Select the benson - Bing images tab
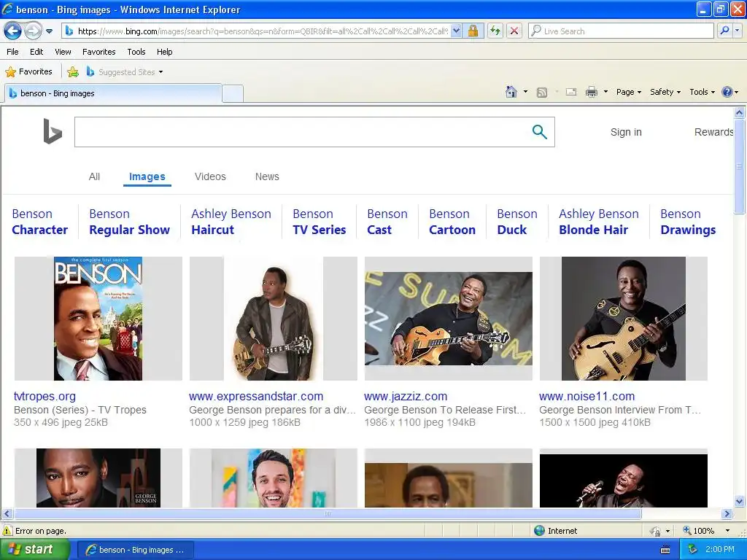 coord(113,93)
